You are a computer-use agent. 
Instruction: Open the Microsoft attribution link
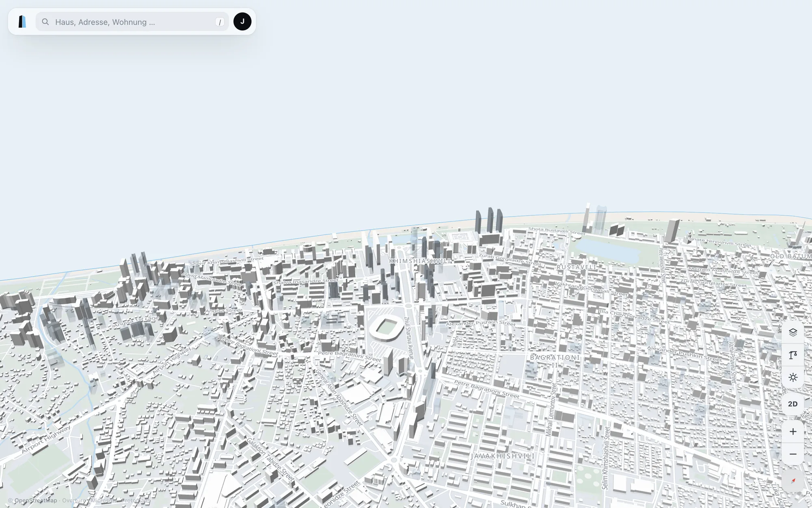(x=104, y=500)
